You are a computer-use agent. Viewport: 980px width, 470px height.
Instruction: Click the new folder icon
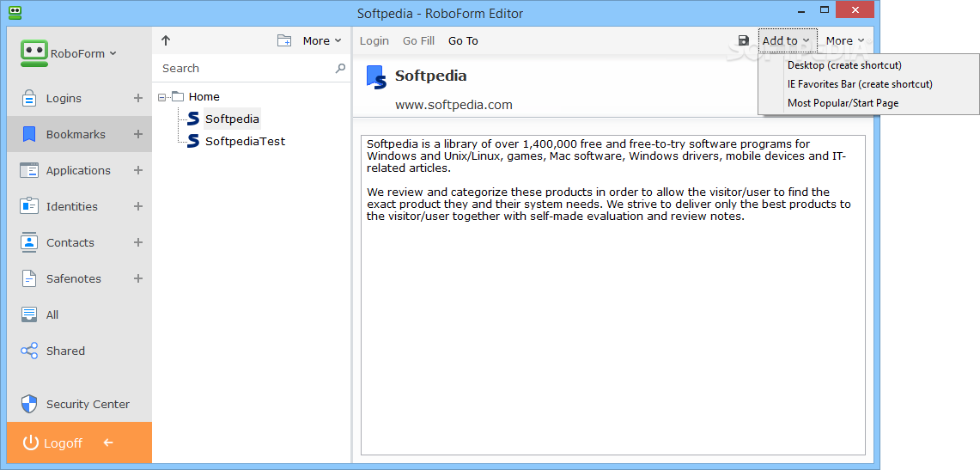(284, 40)
